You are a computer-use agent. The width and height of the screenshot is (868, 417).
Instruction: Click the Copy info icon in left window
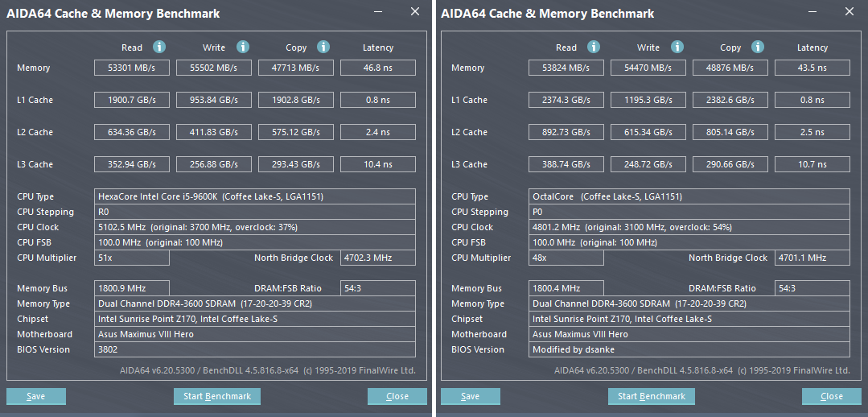click(323, 47)
